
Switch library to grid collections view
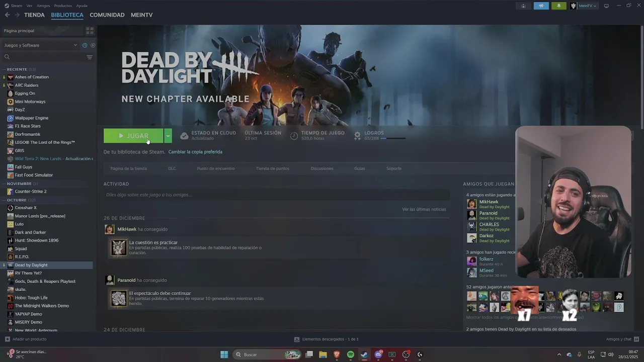(x=90, y=31)
